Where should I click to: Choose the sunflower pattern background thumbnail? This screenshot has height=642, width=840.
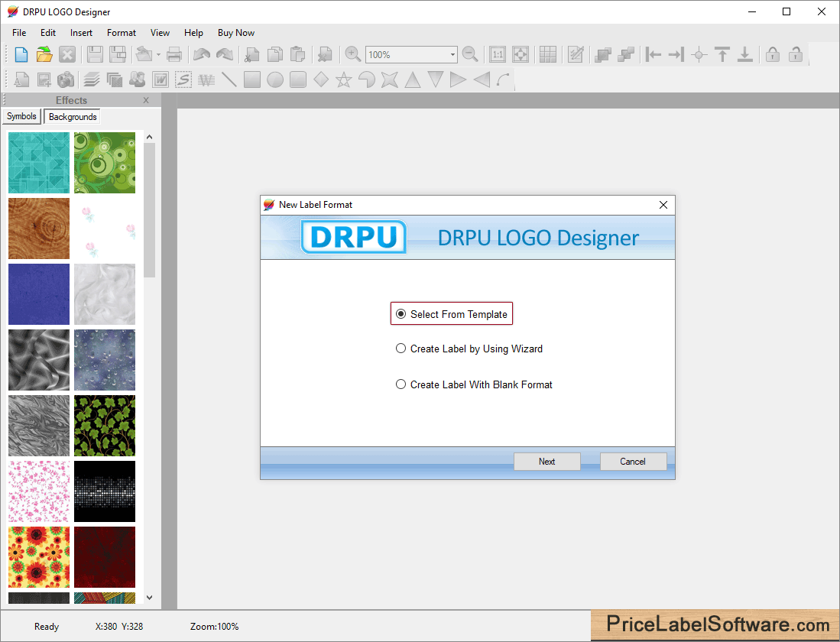tap(39, 557)
